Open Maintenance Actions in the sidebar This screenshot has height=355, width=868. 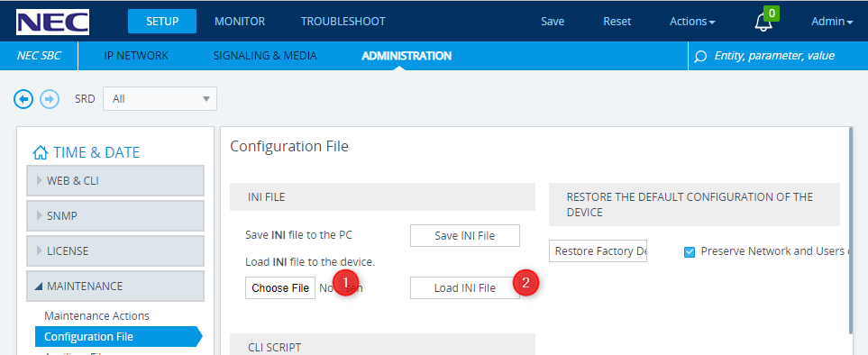point(96,315)
